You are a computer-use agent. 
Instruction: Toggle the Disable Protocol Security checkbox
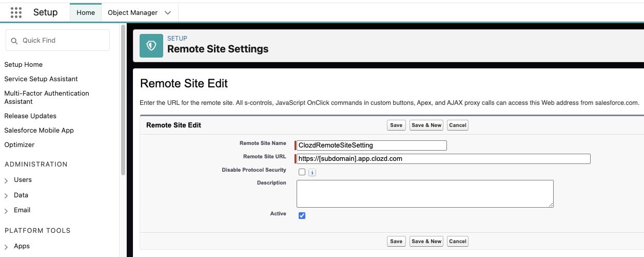302,172
